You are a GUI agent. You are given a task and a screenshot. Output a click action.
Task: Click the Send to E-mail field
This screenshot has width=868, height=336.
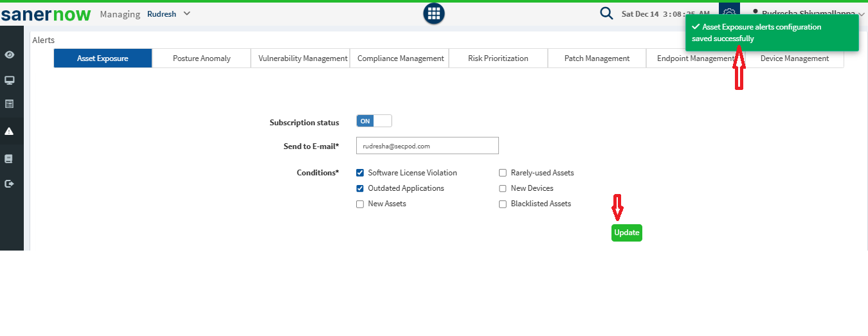[427, 146]
